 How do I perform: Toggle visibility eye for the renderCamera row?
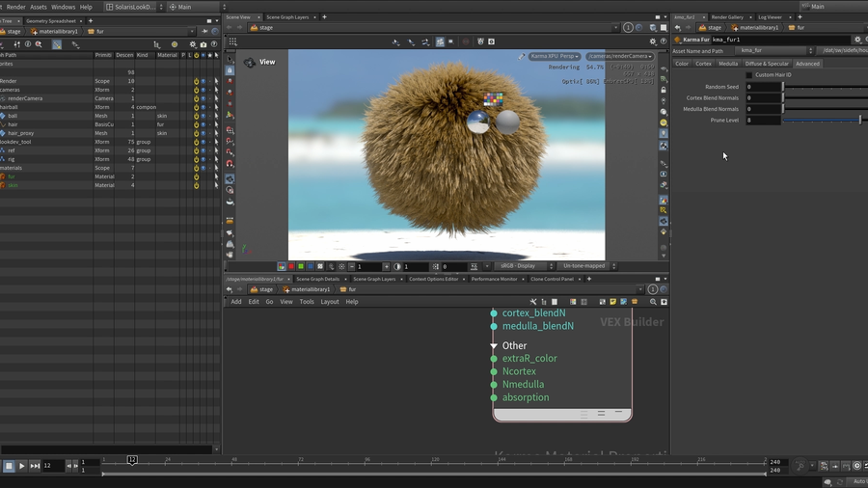[203, 98]
